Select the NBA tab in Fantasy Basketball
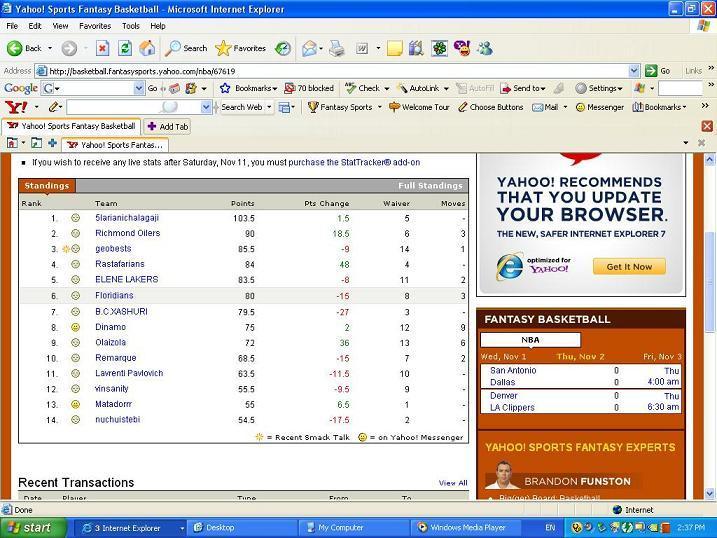The width and height of the screenshot is (717, 538). coord(530,340)
